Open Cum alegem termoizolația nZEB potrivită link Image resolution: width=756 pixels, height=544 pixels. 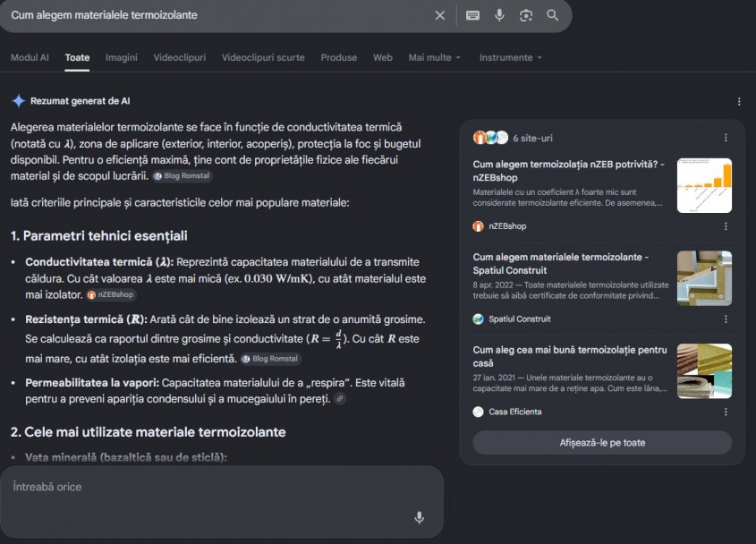[569, 171]
